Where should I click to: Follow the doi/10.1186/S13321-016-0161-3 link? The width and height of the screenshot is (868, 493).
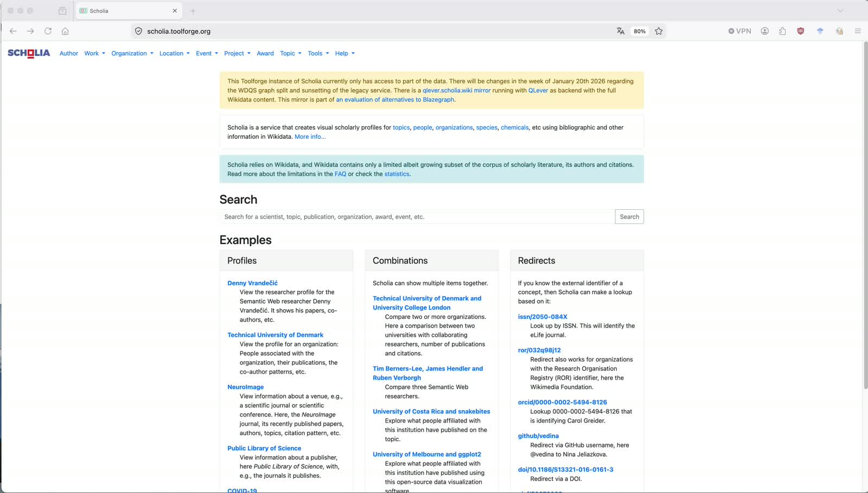pyautogui.click(x=566, y=470)
